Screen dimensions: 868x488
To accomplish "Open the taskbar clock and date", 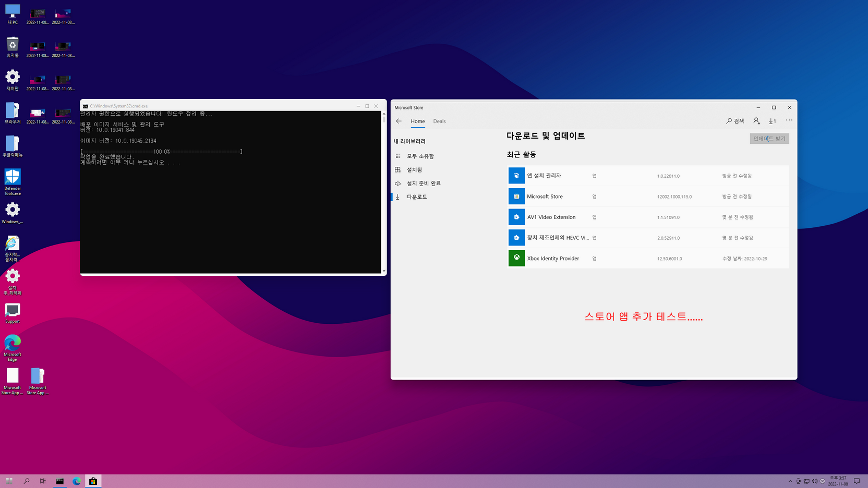I will (x=838, y=481).
